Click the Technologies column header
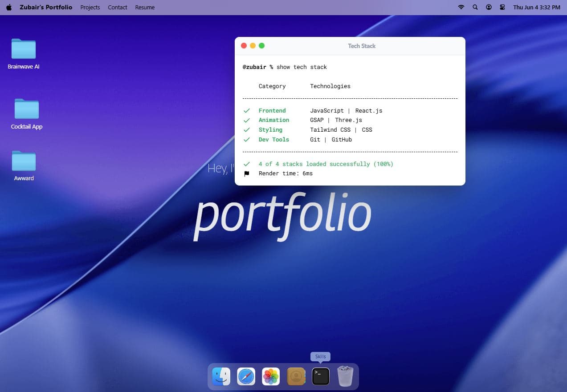Image resolution: width=567 pixels, height=392 pixels. 330,86
